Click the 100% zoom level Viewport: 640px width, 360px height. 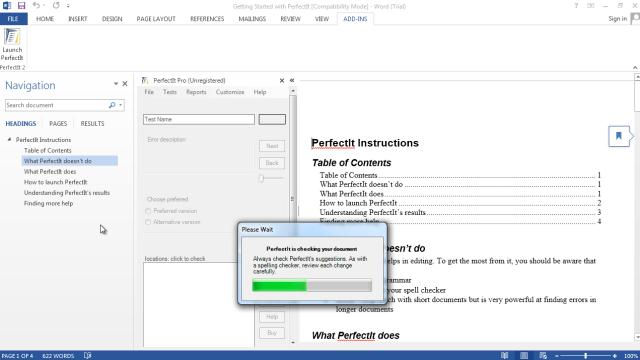(x=631, y=356)
